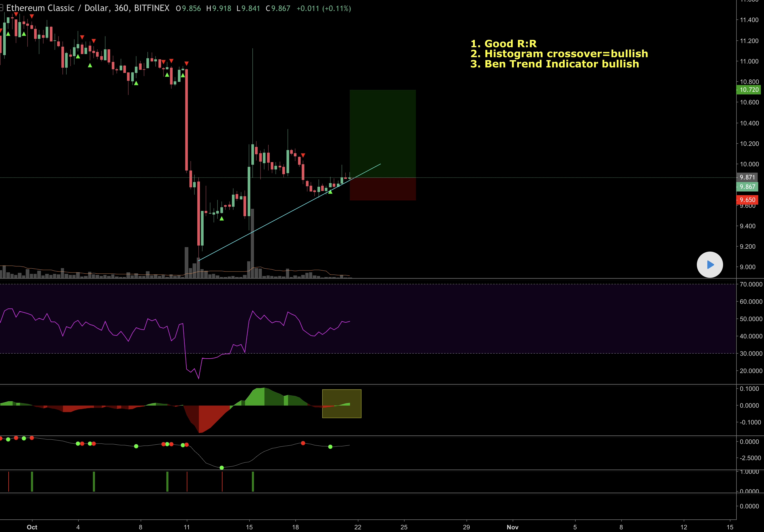Image resolution: width=764 pixels, height=532 pixels.
Task: Click the gray 9.871 crosshair price label
Action: [x=747, y=177]
